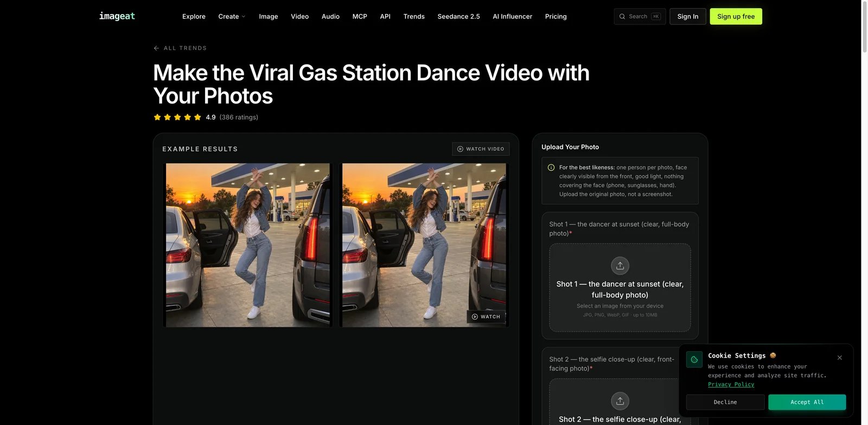Viewport: 868px width, 425px height.
Task: Focus the Search field
Action: pos(640,16)
